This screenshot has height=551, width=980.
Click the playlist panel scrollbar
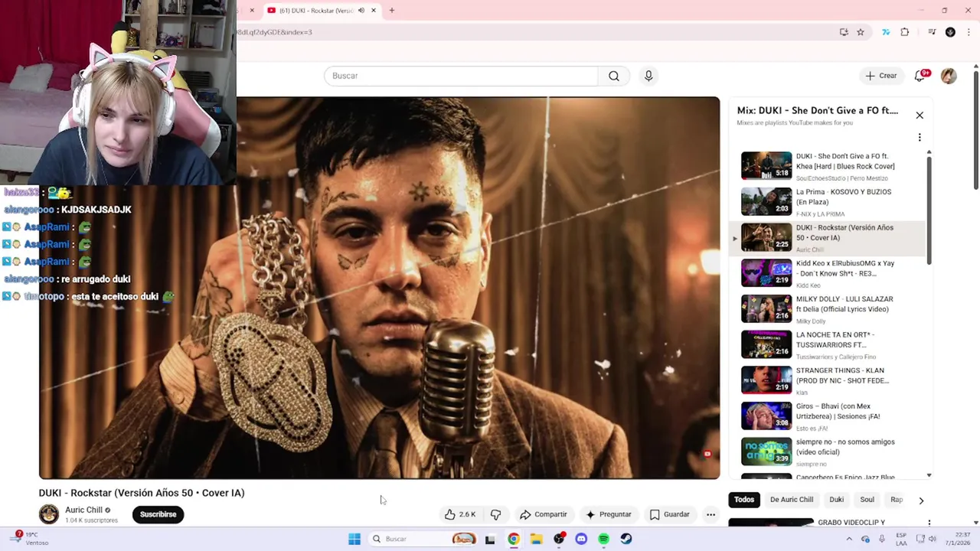929,210
